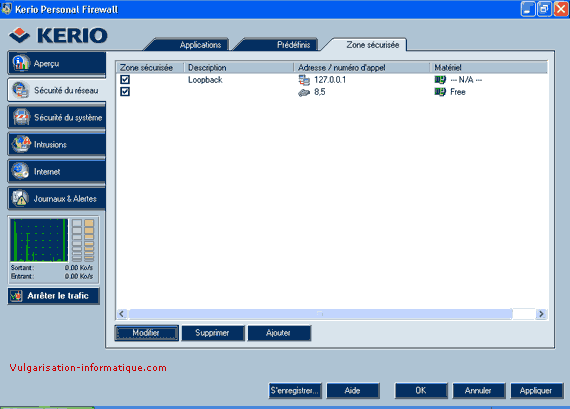
Task: Click the Kerio logo at top left
Action: (58, 35)
